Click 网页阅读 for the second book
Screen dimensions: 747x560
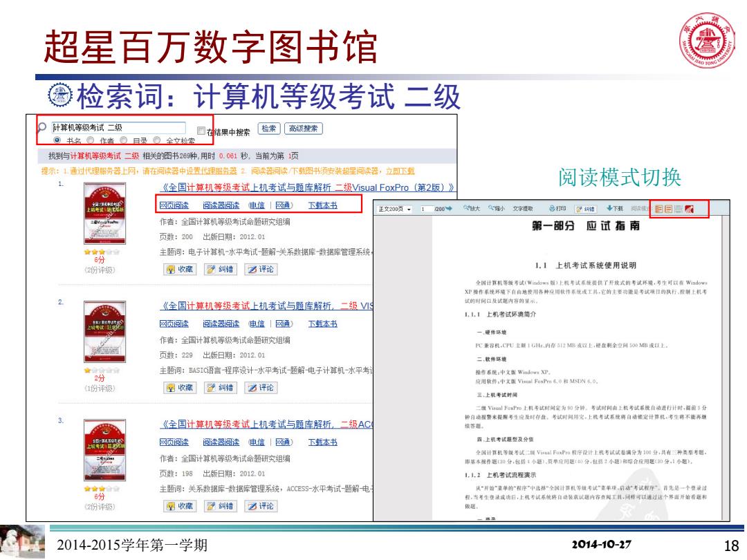pos(174,324)
